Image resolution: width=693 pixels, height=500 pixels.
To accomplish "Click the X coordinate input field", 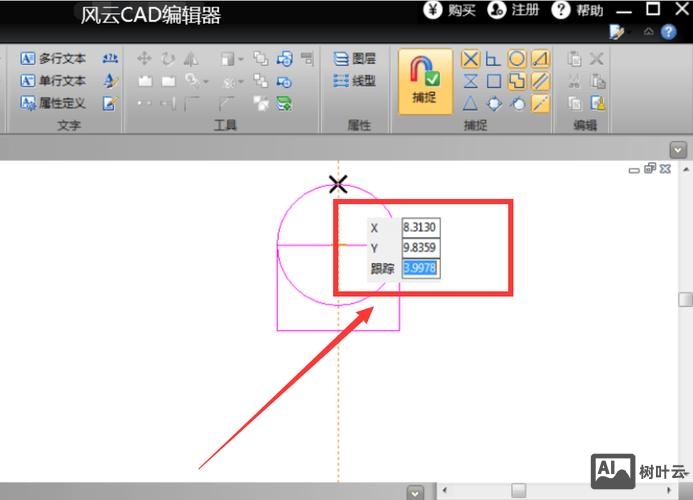I will [420, 227].
